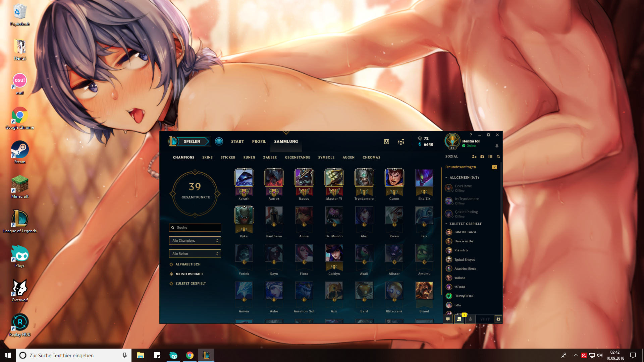
Task: Click the help question mark icon
Action: 471,135
